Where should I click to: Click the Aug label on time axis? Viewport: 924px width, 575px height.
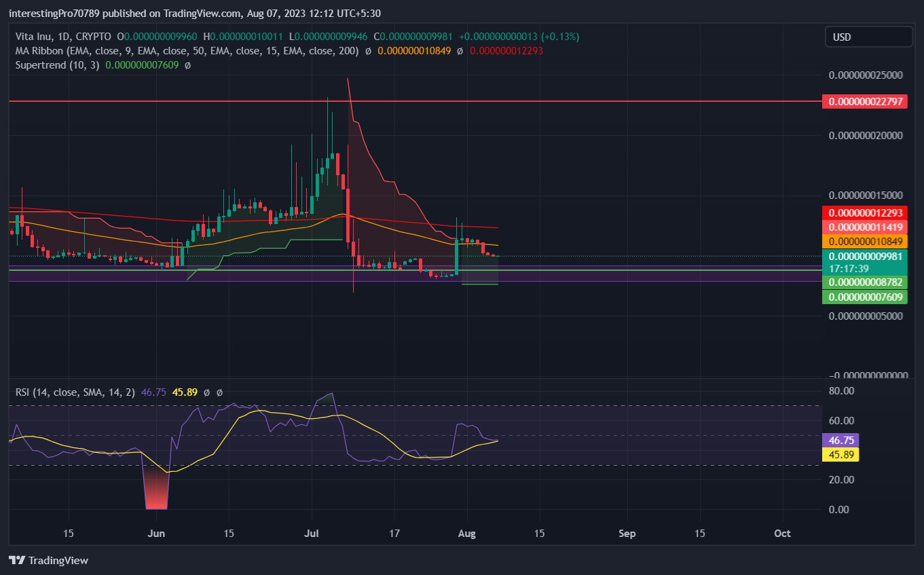coord(467,534)
